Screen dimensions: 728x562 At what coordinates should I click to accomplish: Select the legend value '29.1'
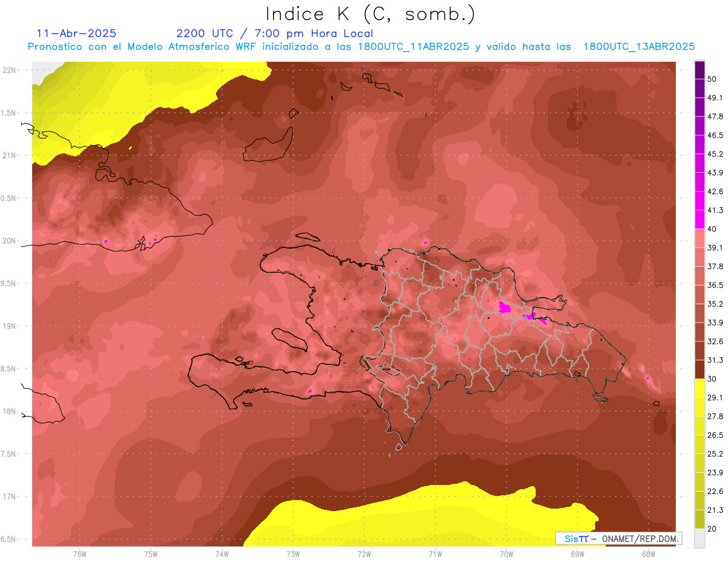715,398
